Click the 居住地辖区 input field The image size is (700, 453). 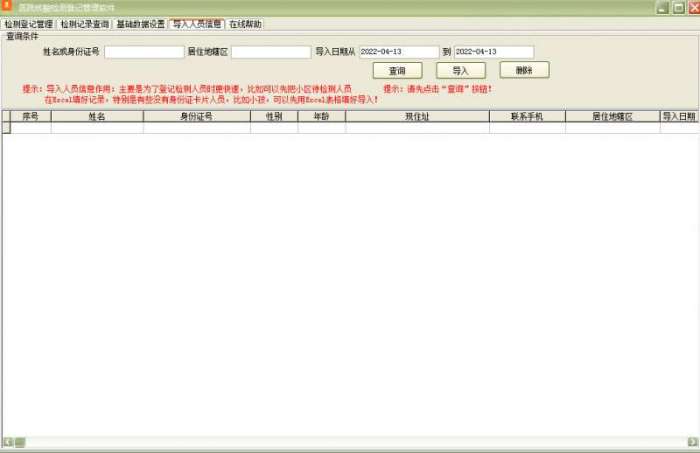coord(271,52)
